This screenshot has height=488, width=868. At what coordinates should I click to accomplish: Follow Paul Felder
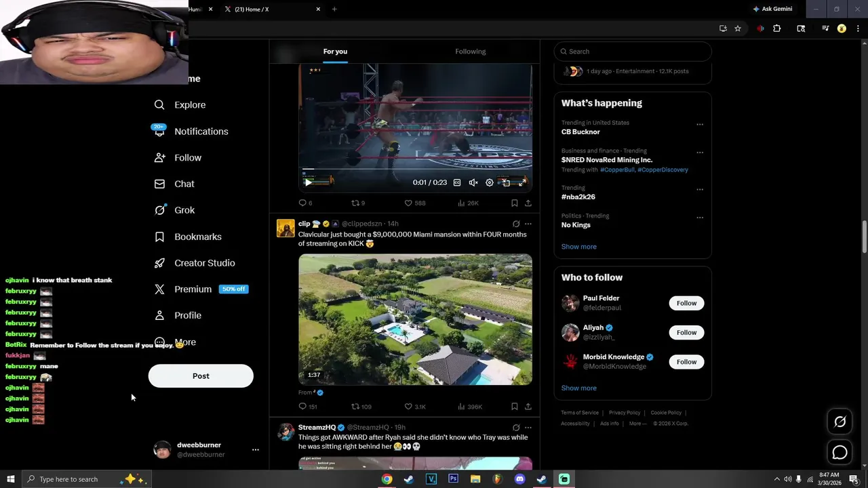pyautogui.click(x=686, y=303)
